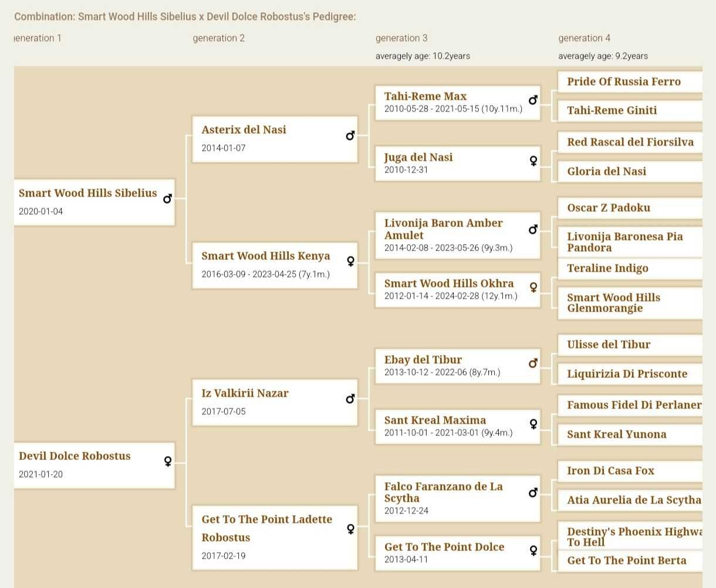
Task: Open Livonija Baron Amber Amulet profile link
Action: click(443, 229)
